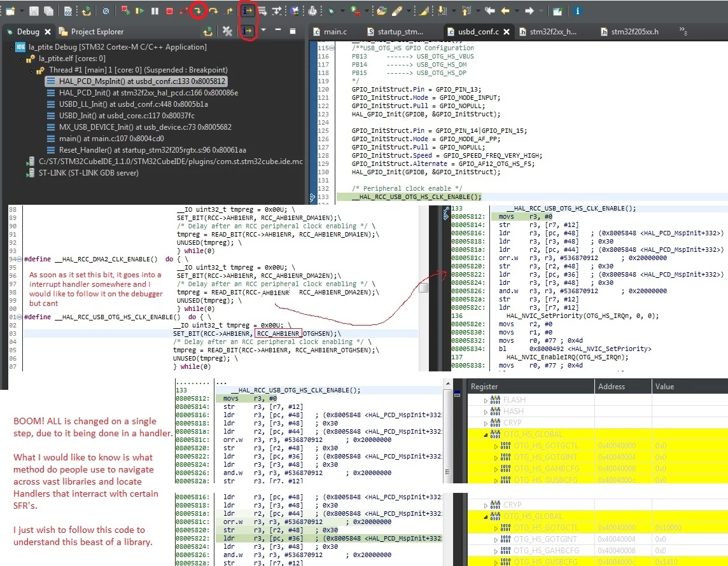Click Remove All Terminated Launches icon
Screen dimensions: 728x566
tap(227, 31)
